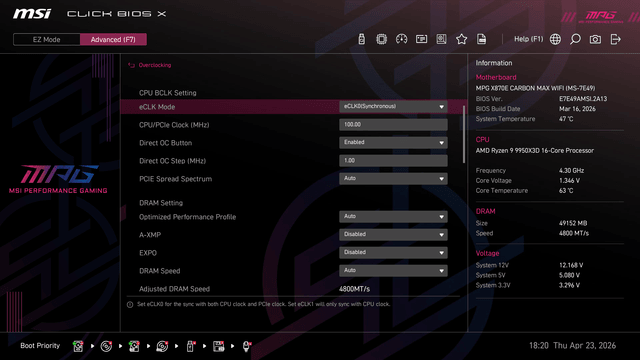Click the CPU chip icon in toolbar

pos(381,39)
